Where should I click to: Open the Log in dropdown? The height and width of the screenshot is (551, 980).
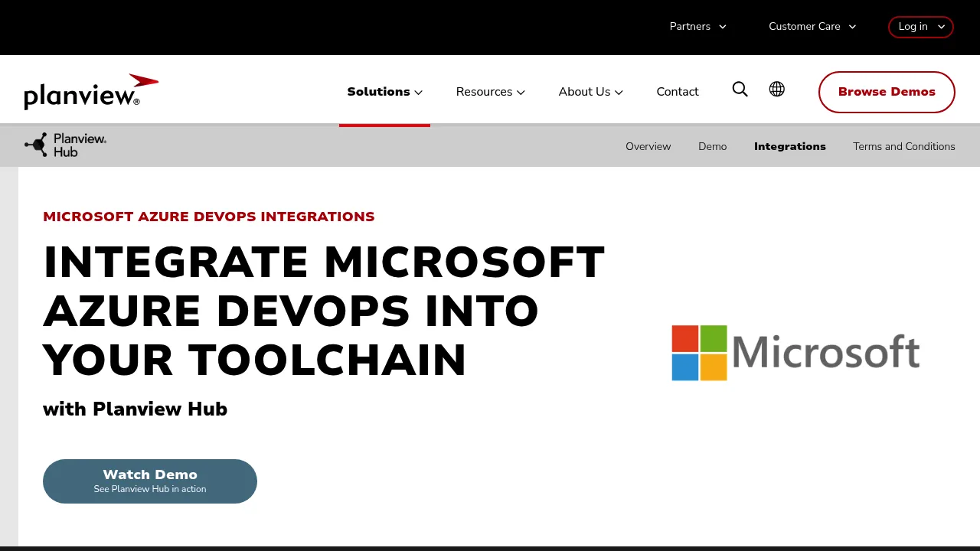[x=921, y=27]
